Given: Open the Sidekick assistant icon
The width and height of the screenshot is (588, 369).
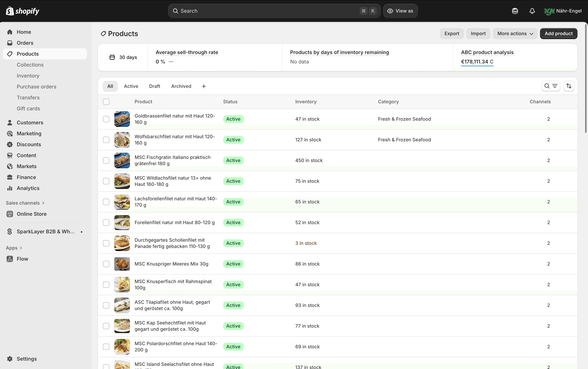Looking at the screenshot, I should [x=515, y=11].
